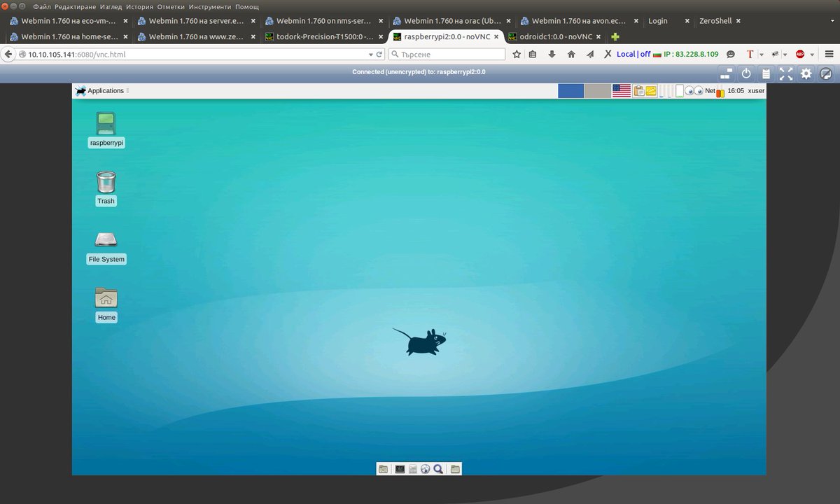Open the xuser session menu
The height and width of the screenshot is (504, 840).
pos(756,90)
